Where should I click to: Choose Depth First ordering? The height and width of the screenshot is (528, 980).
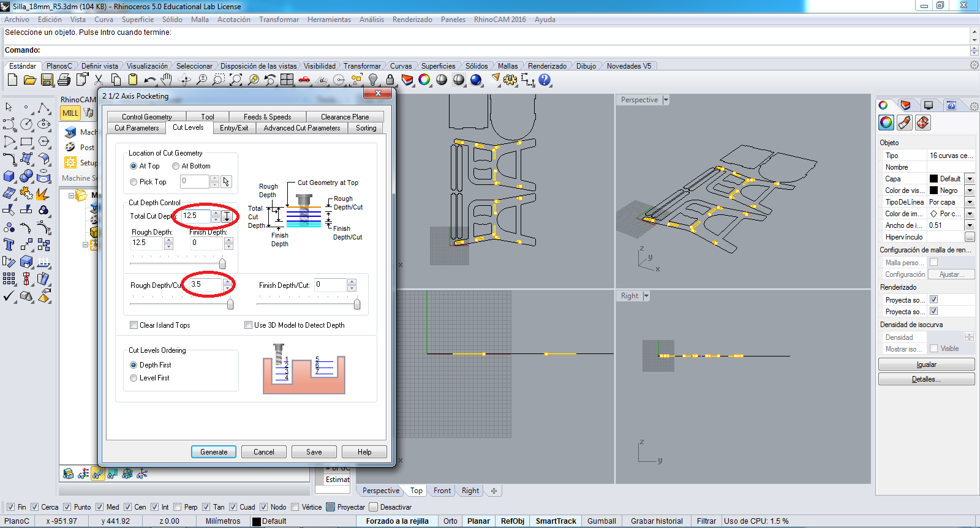click(x=134, y=365)
